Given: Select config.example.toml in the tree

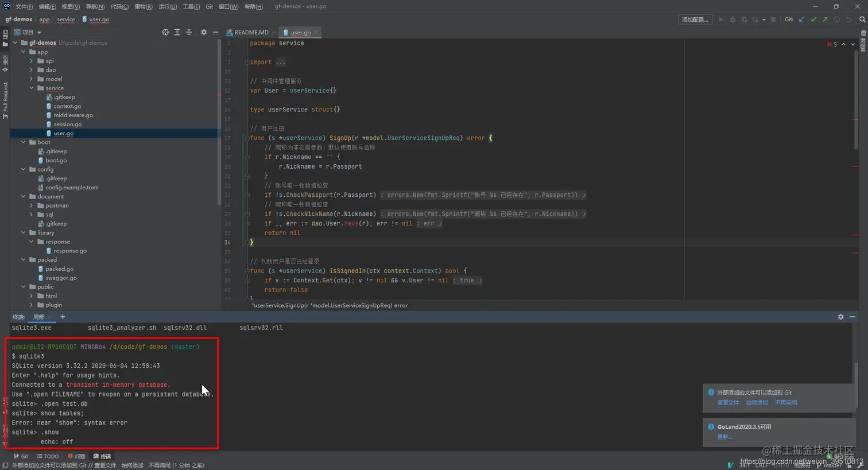Looking at the screenshot, I should coord(72,188).
